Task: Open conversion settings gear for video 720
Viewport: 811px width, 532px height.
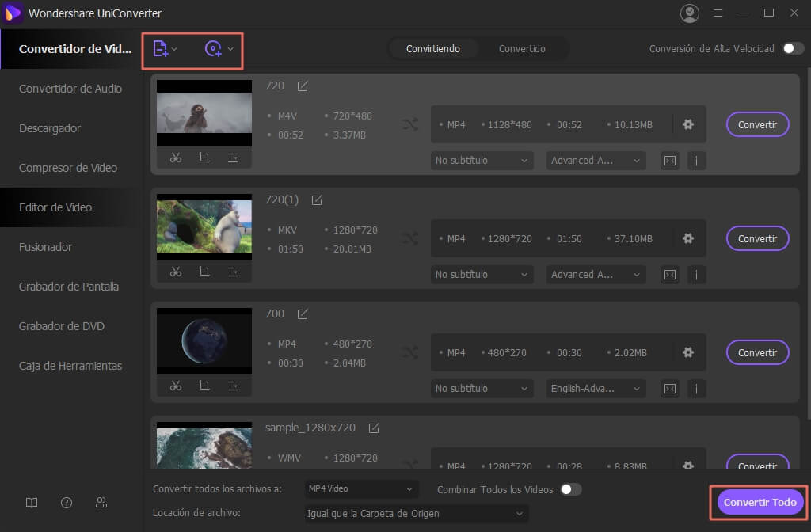Action: [x=688, y=123]
